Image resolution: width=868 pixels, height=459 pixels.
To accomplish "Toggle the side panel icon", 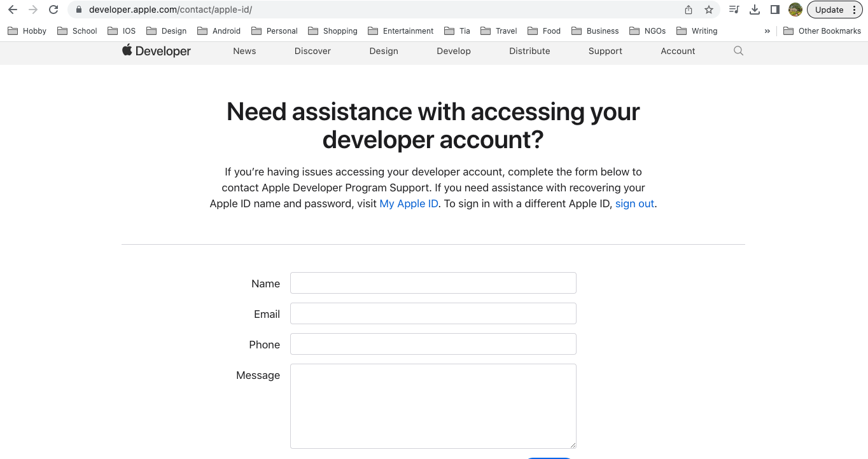I will [x=775, y=10].
